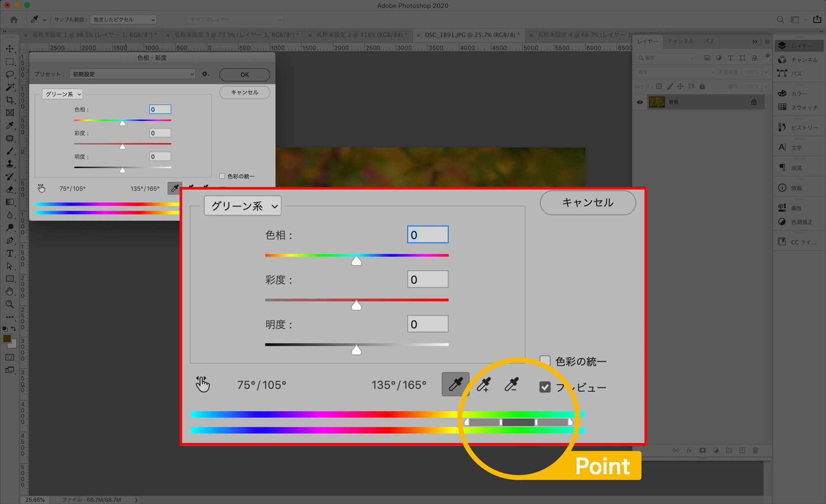
Task: Hide the 背景 layer with eye icon
Action: [640, 102]
